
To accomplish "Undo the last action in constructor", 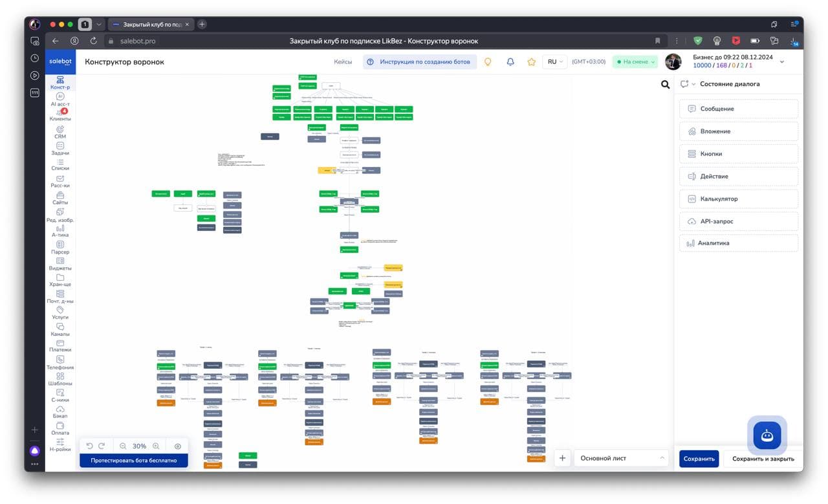I will (x=90, y=446).
